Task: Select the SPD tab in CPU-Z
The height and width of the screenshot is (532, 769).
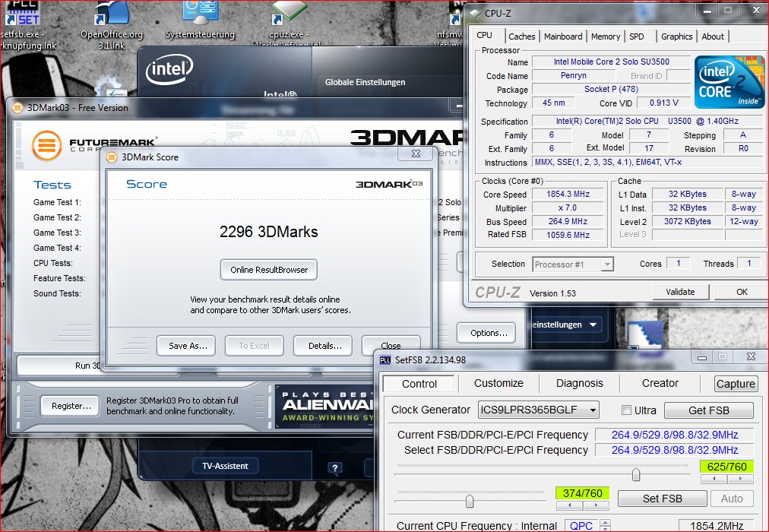Action: [x=637, y=36]
